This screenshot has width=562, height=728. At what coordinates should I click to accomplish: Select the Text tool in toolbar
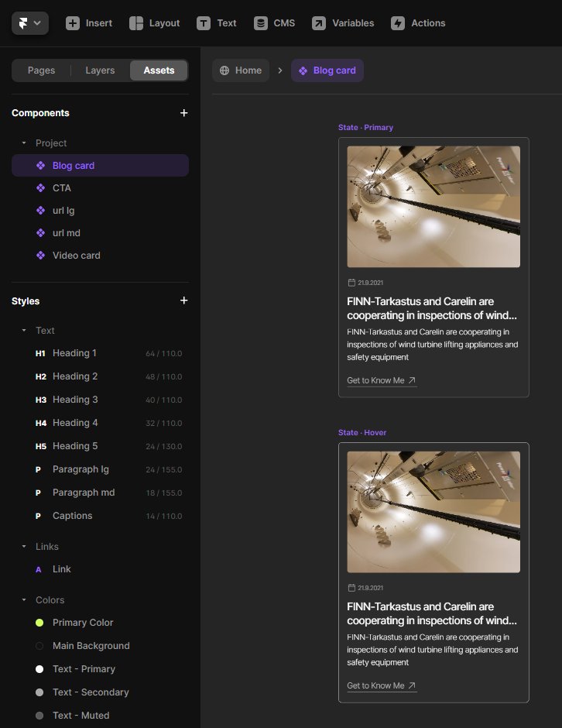coord(217,23)
